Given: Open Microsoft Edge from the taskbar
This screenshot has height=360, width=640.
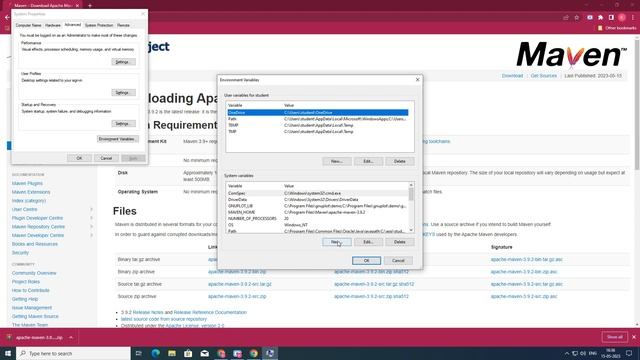Looking at the screenshot, I should [156, 353].
